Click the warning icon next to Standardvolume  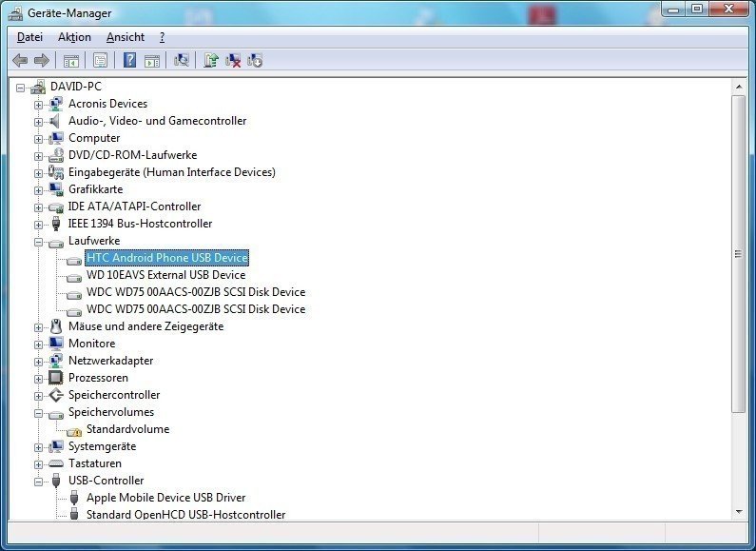click(x=74, y=430)
